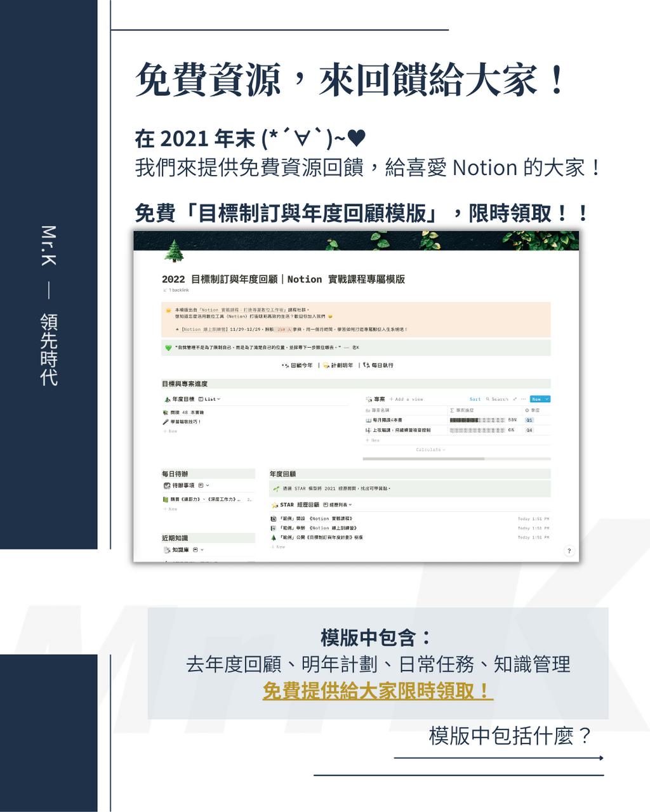Viewport: 650px width, 812px height.
Task: Click the blue New button in 專案
Action: pos(536,399)
